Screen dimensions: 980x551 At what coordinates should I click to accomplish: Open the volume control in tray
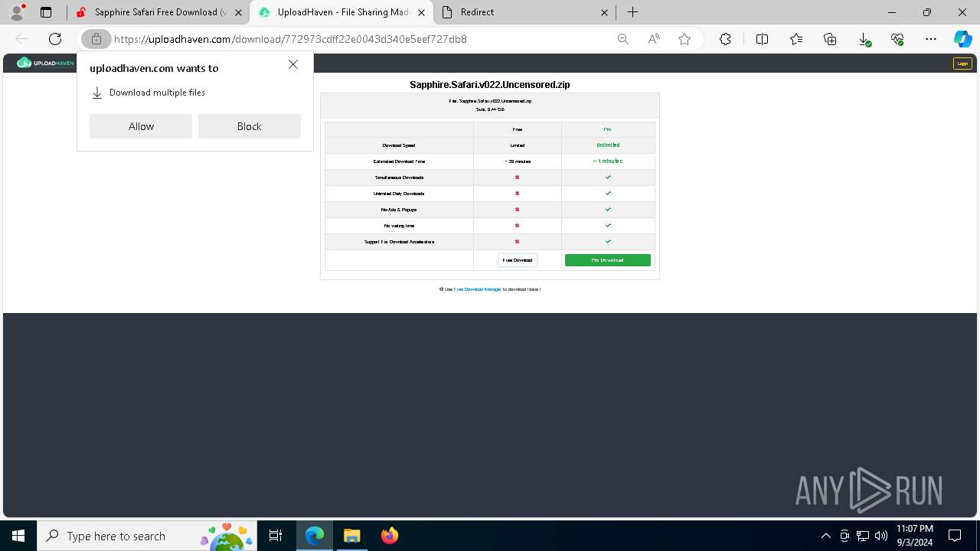point(881,536)
